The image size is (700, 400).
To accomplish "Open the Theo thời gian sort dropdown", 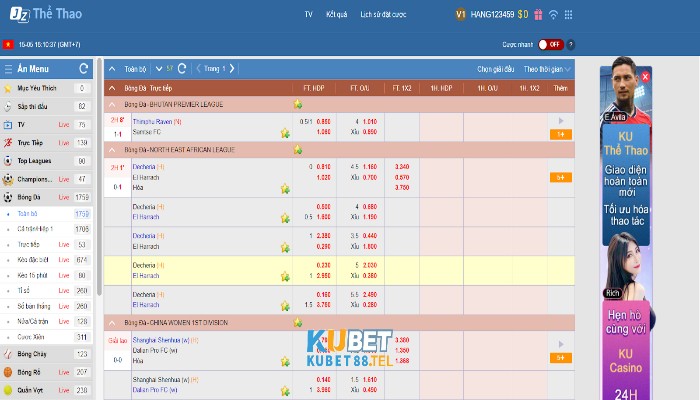I will [547, 69].
